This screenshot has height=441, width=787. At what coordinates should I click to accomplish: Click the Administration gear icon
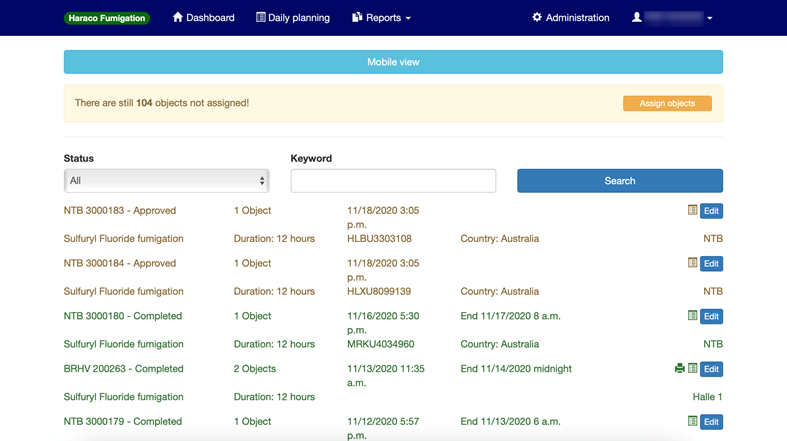[x=537, y=18]
